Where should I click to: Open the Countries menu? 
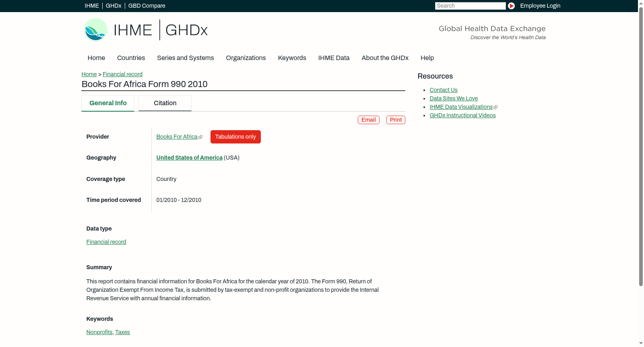(131, 58)
